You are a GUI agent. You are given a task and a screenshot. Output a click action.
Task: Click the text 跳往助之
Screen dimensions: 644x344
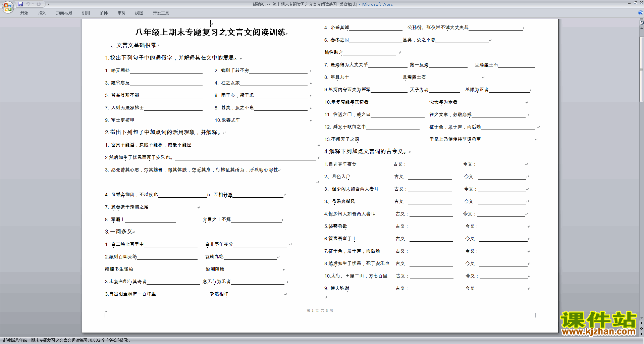pos(333,52)
